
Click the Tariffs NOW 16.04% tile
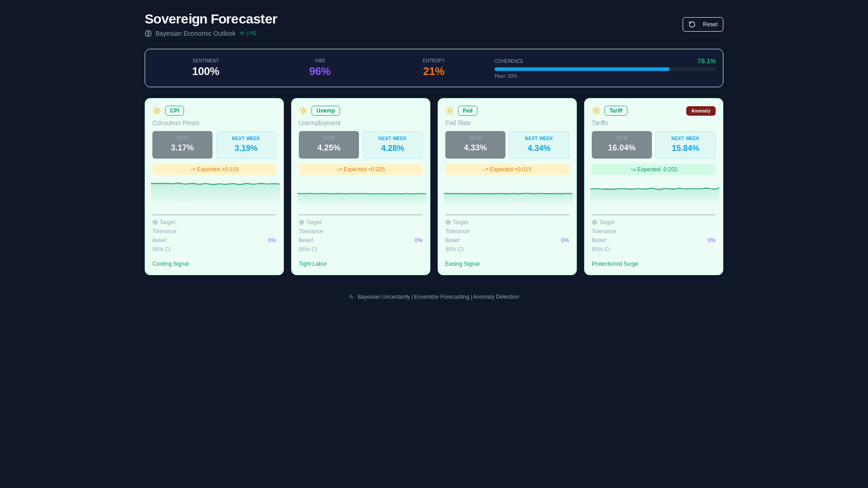point(622,145)
